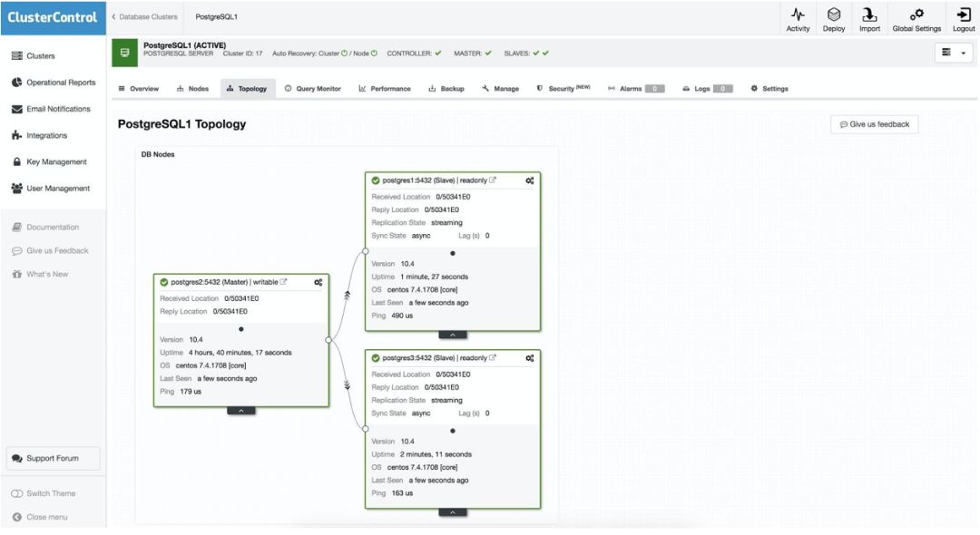Open external link icon beside postgres3 readonly
The image size is (980, 535).
coord(493,358)
